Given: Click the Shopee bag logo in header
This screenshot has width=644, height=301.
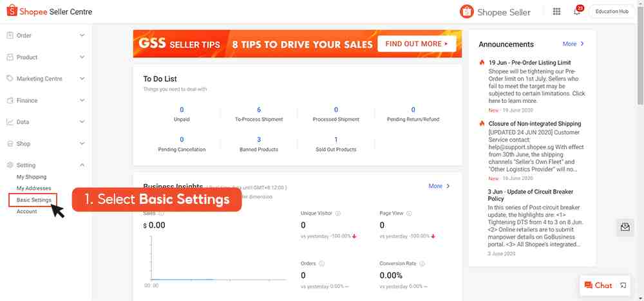Looking at the screenshot, I should [x=12, y=11].
